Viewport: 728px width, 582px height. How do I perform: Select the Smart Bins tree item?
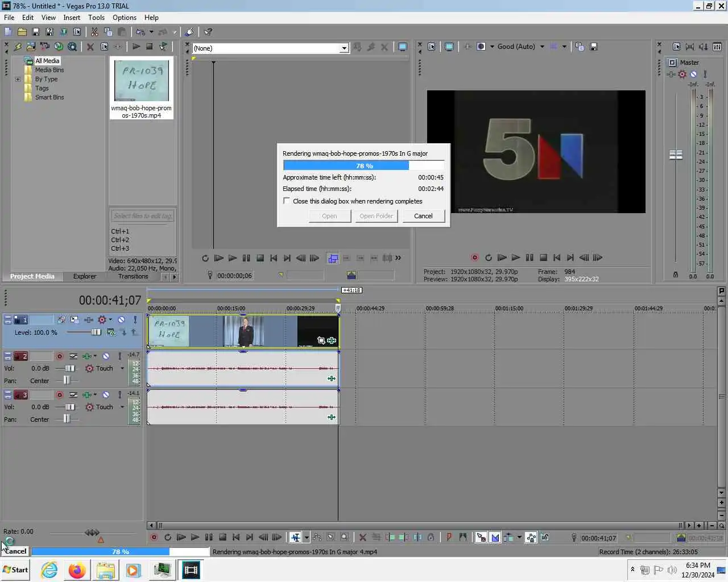click(49, 97)
